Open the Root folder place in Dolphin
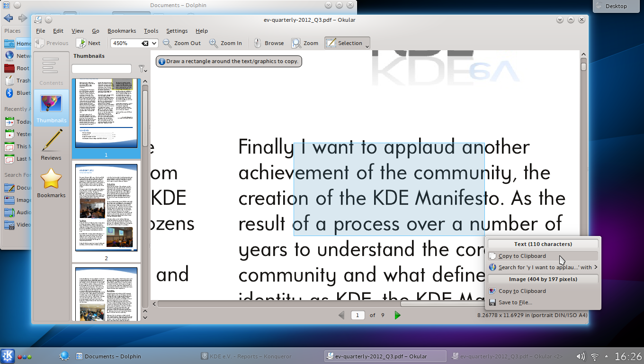 [17, 68]
